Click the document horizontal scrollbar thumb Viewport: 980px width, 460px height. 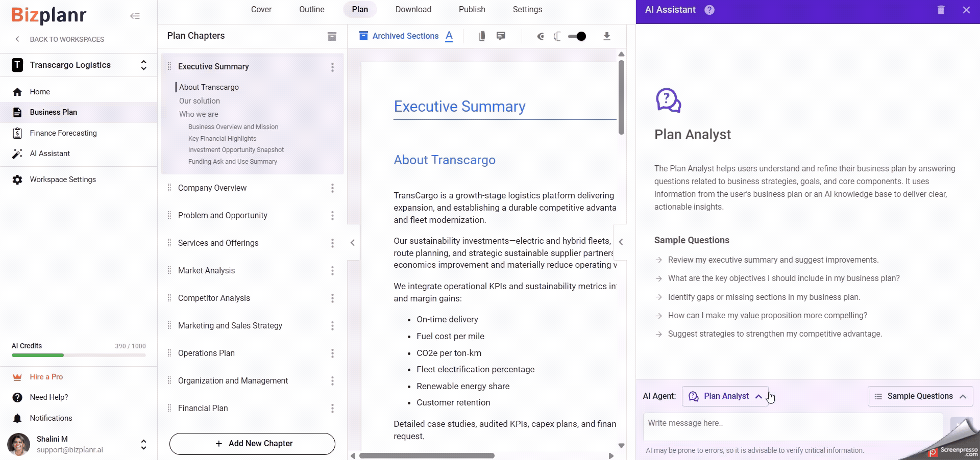pyautogui.click(x=427, y=455)
